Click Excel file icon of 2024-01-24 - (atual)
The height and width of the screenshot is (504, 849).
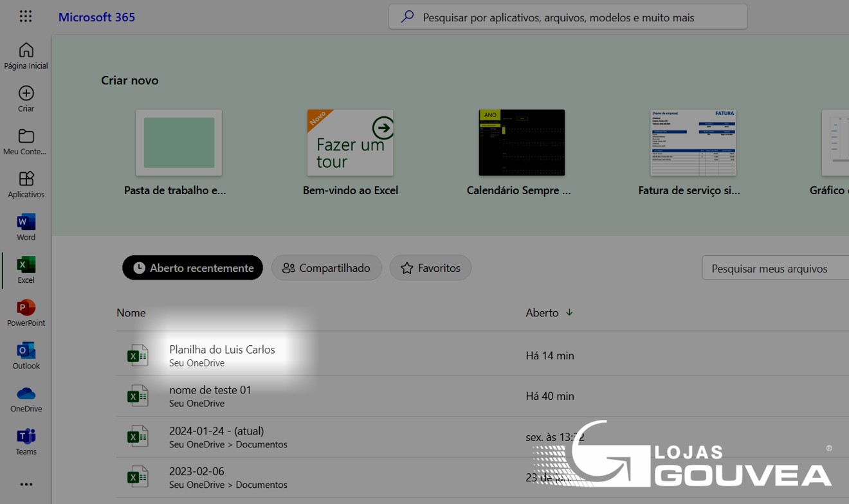point(138,437)
